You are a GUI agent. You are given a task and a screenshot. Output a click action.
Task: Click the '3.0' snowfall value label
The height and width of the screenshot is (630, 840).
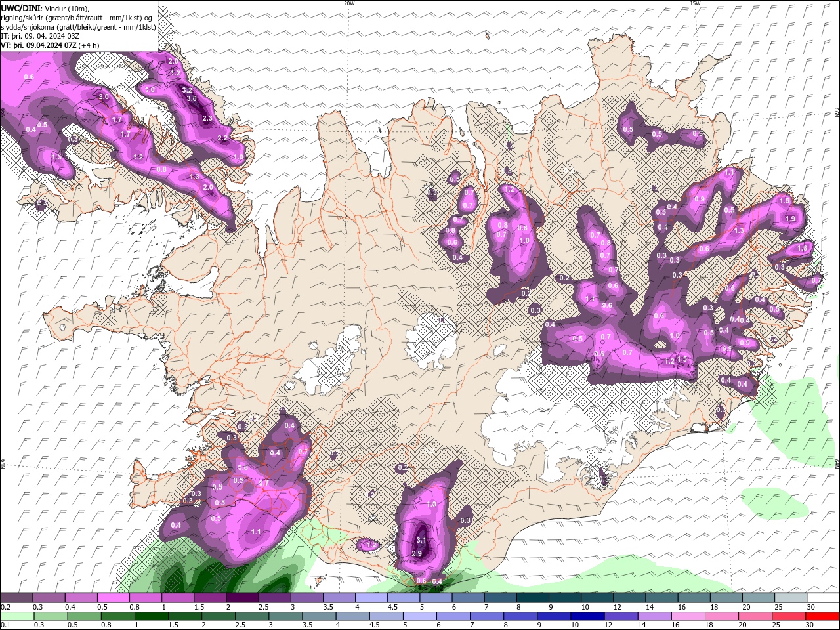[x=192, y=99]
